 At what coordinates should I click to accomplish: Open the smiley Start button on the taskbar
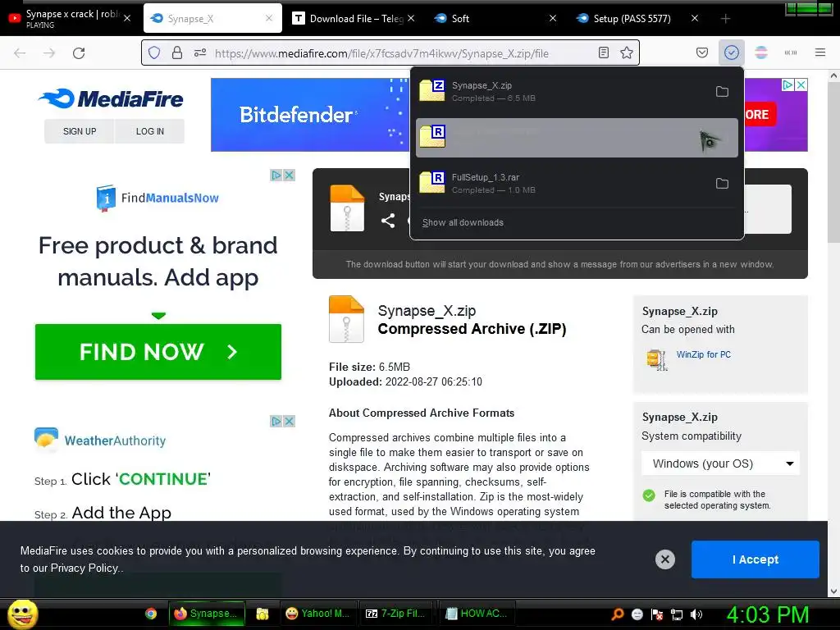pyautogui.click(x=22, y=614)
